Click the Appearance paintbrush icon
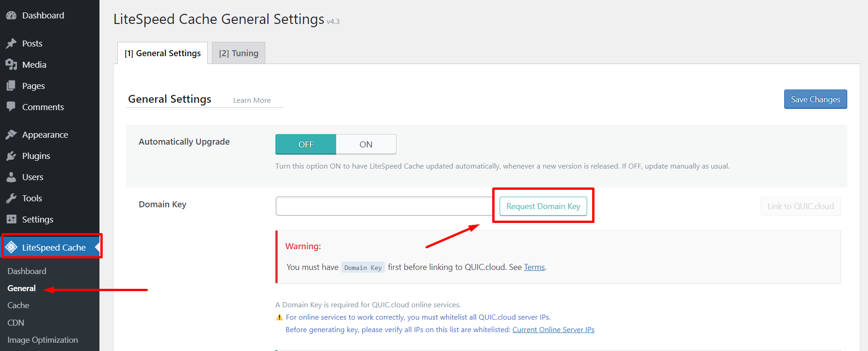868x351 pixels. [x=11, y=135]
